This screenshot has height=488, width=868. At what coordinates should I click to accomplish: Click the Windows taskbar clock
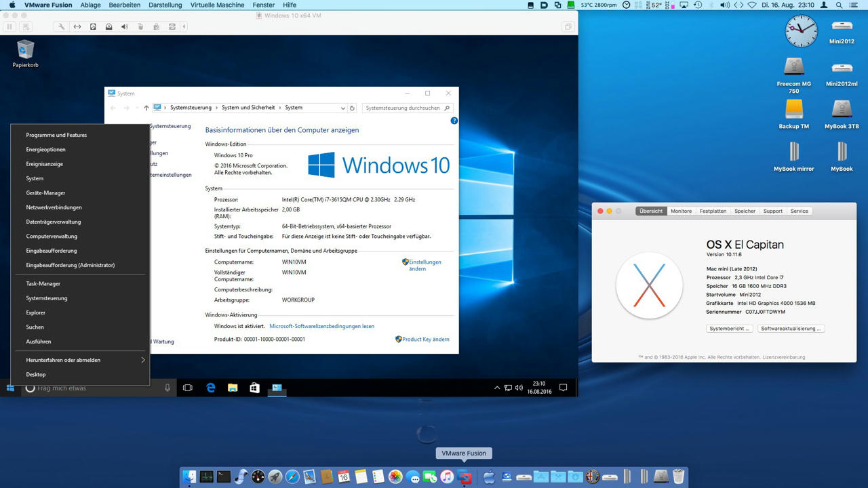[x=540, y=388]
